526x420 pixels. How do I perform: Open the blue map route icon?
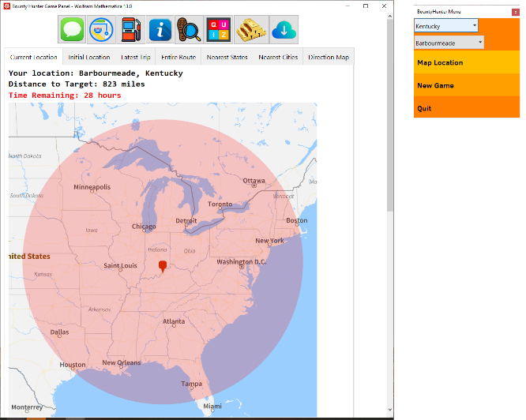(102, 30)
